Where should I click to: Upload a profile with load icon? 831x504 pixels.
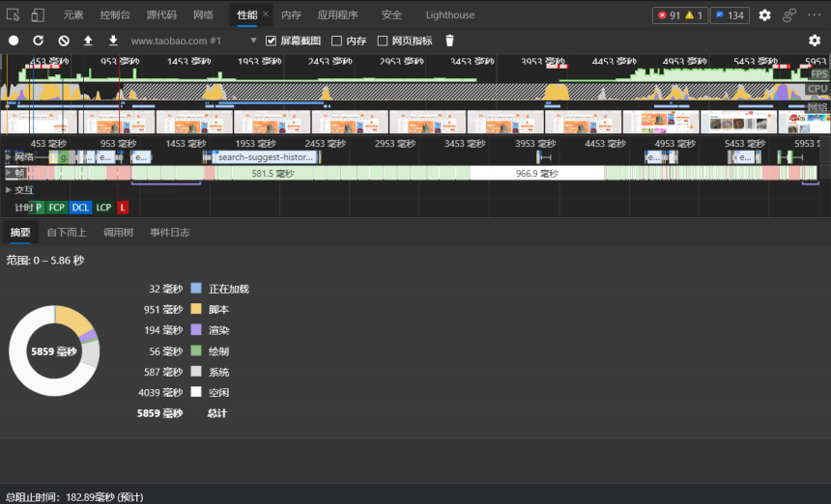click(x=88, y=41)
